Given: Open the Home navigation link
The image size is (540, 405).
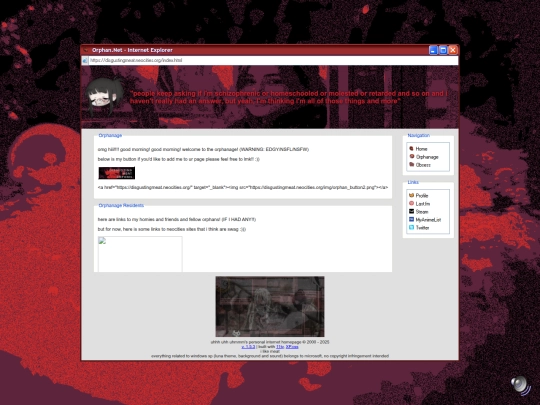Looking at the screenshot, I should (x=421, y=149).
